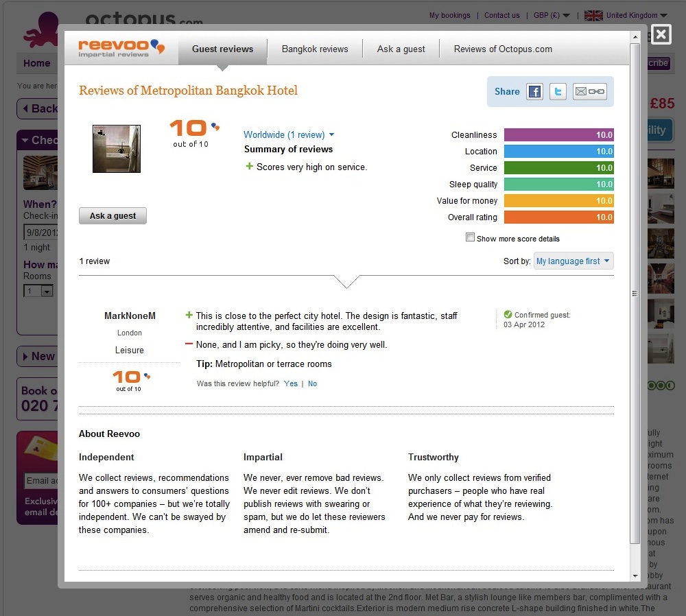Expand Worldwide (1 review) dropdown

pyautogui.click(x=289, y=134)
